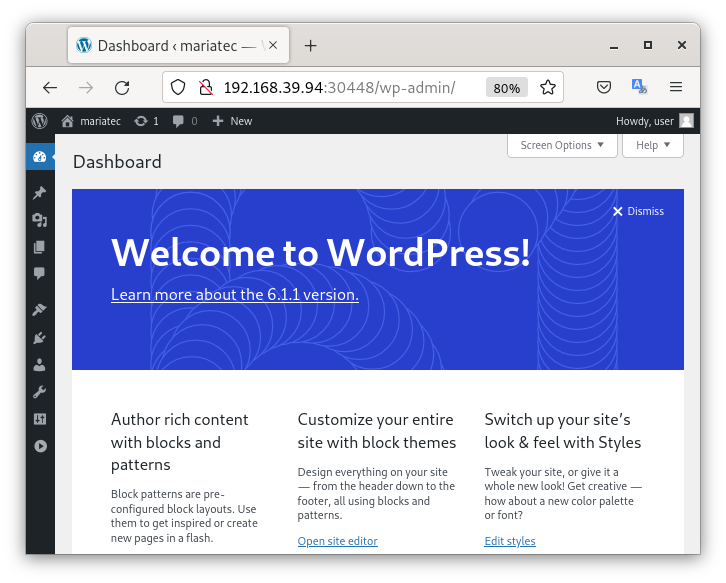Bookmark this page with the star icon

pyautogui.click(x=548, y=88)
